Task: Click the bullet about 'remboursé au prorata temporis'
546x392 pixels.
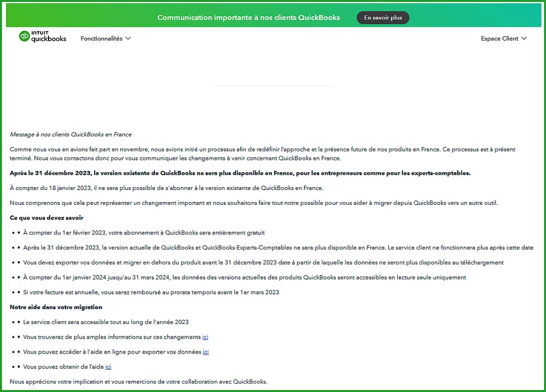Action: click(x=150, y=292)
